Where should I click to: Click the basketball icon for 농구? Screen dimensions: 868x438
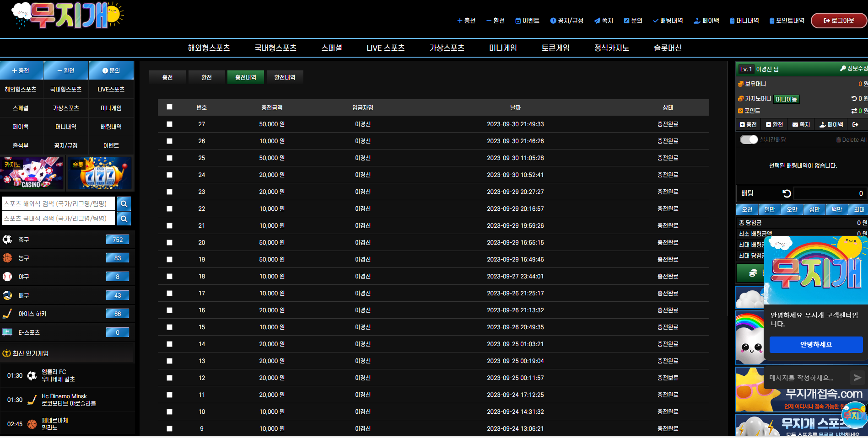7,258
